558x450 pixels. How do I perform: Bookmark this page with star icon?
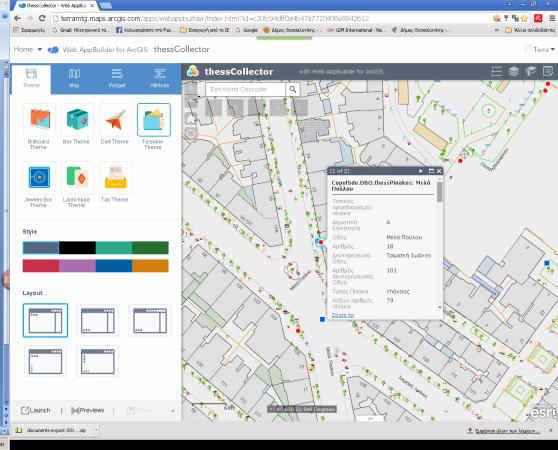524,18
